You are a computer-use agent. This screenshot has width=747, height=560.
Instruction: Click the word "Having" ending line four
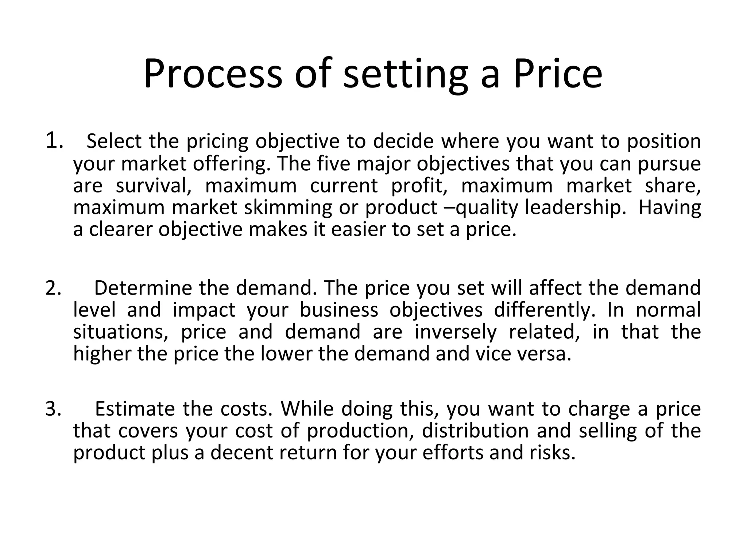point(670,207)
